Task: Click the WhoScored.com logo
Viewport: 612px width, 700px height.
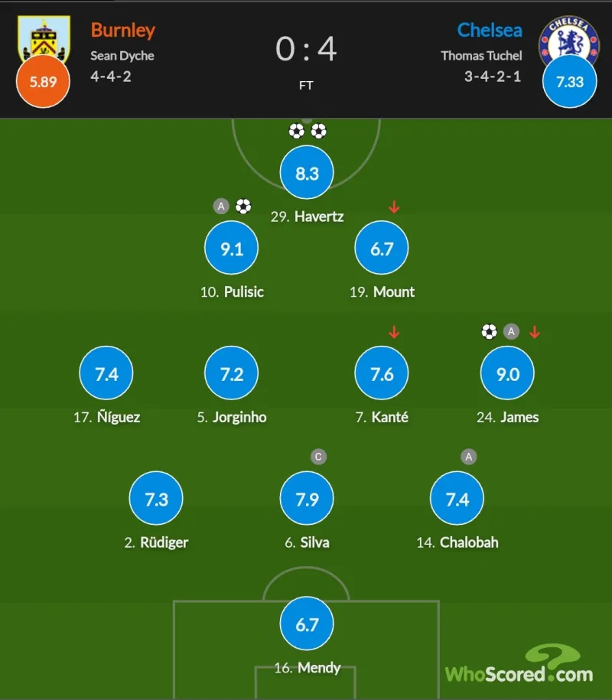Action: (520, 667)
